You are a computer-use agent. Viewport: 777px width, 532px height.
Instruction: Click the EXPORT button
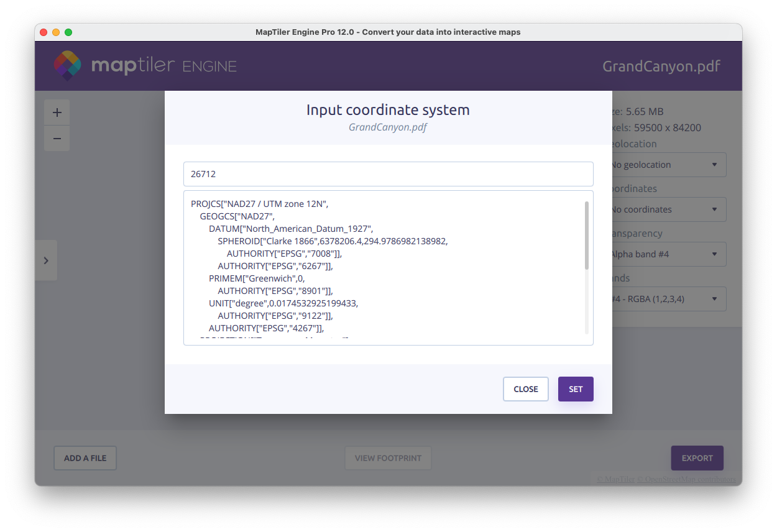coord(697,458)
